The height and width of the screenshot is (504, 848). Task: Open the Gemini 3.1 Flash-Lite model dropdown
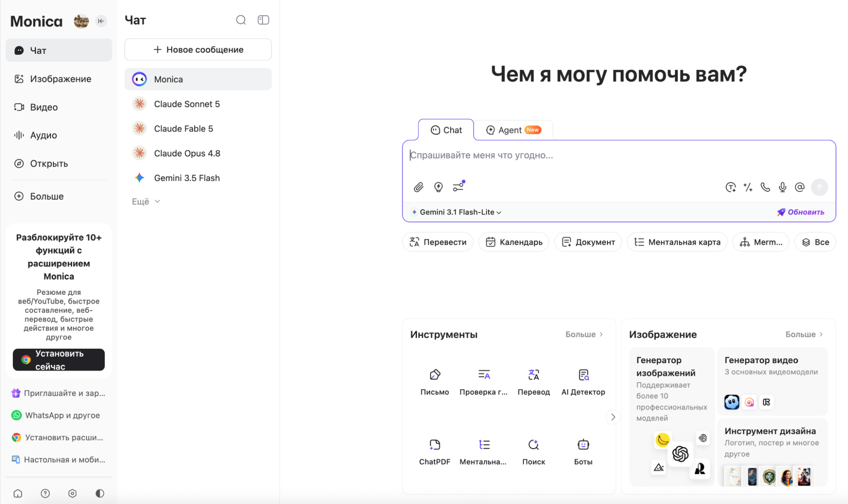[x=456, y=212]
